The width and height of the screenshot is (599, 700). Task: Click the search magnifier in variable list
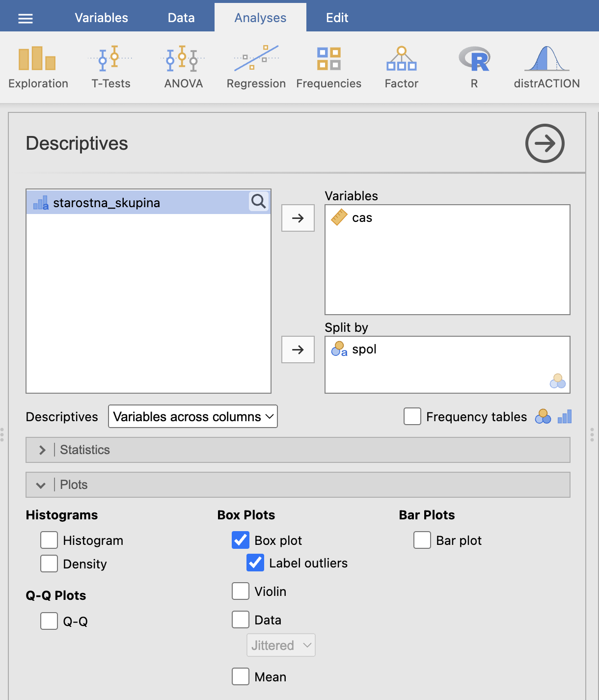259,201
